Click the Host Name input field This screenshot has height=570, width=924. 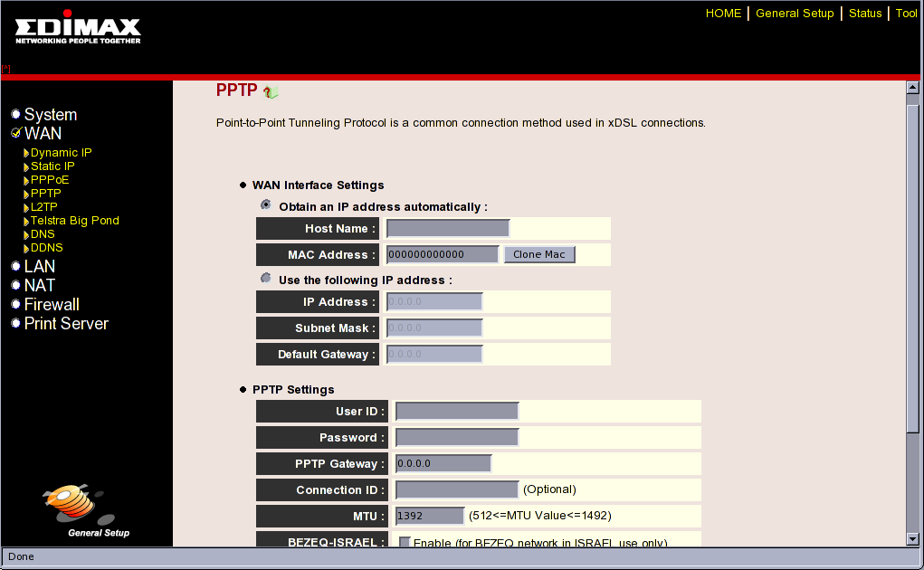pyautogui.click(x=448, y=228)
